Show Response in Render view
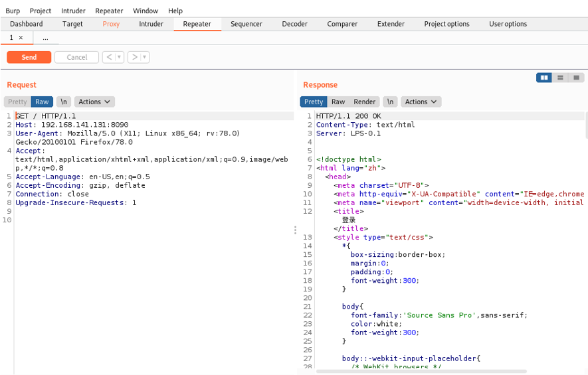 click(x=364, y=102)
